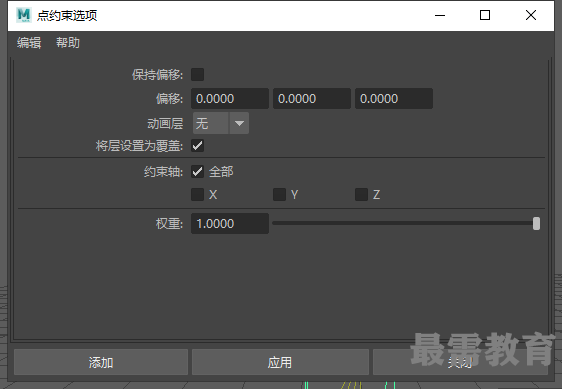Click the 关闭 (Close) button at bottom
Image resolution: width=562 pixels, height=389 pixels.
(460, 362)
